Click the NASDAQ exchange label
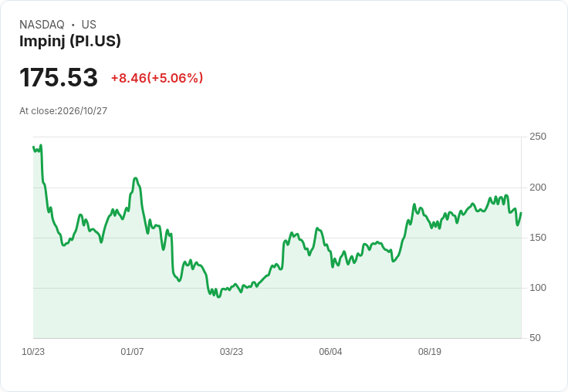Viewport: 568px width, 392px height. [42, 24]
